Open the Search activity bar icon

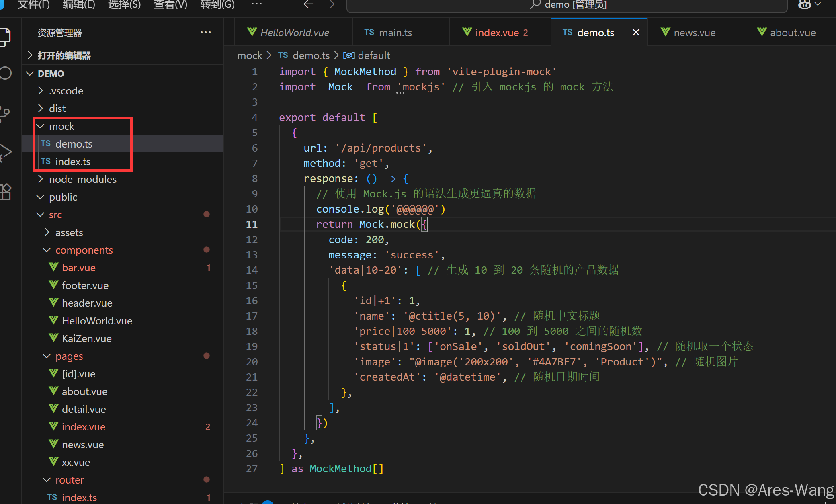tap(5, 73)
